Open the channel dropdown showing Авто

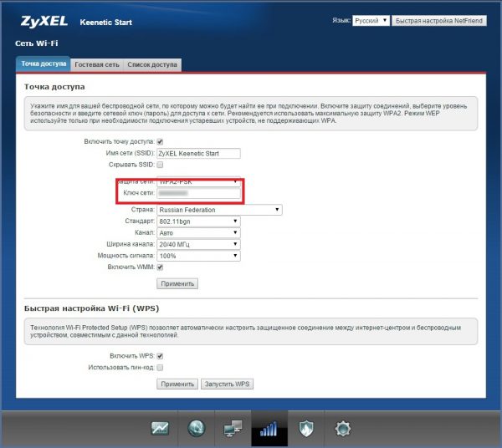[198, 233]
